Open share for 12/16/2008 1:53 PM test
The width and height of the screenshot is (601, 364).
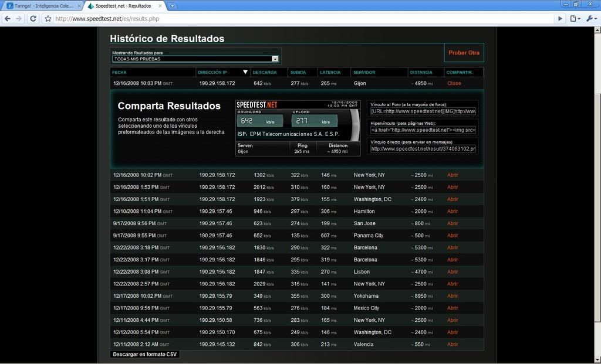click(453, 187)
